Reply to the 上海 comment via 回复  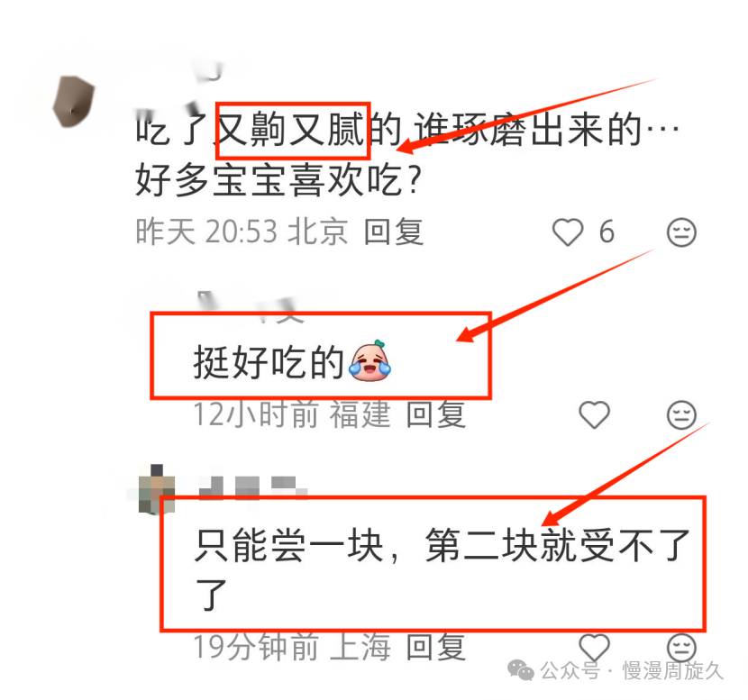[435, 647]
